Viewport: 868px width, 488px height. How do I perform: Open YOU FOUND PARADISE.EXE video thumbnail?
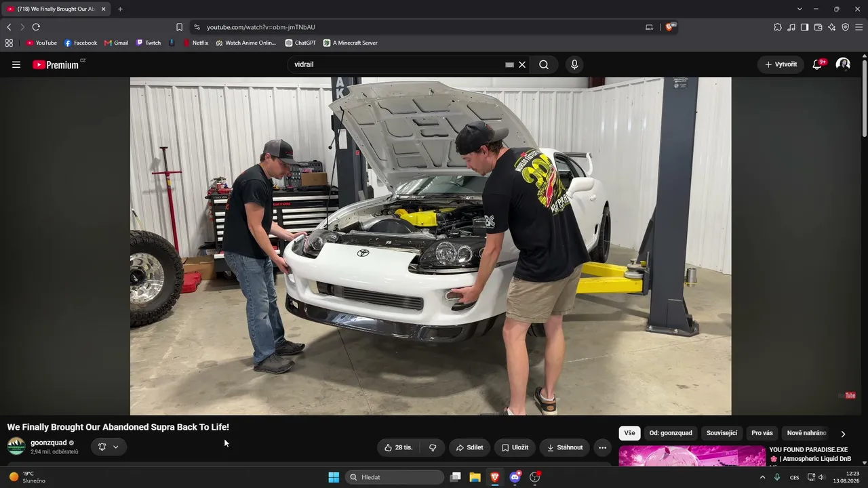coord(692,456)
